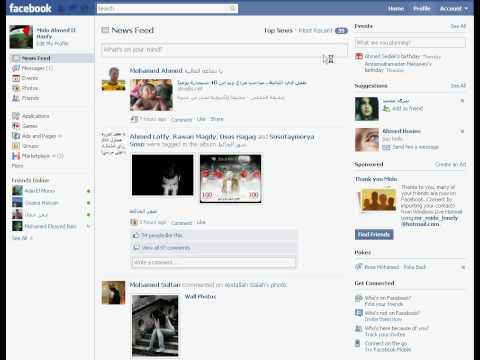Click the Mohamed Sultan name link
The height and width of the screenshot is (360, 480).
155,285
